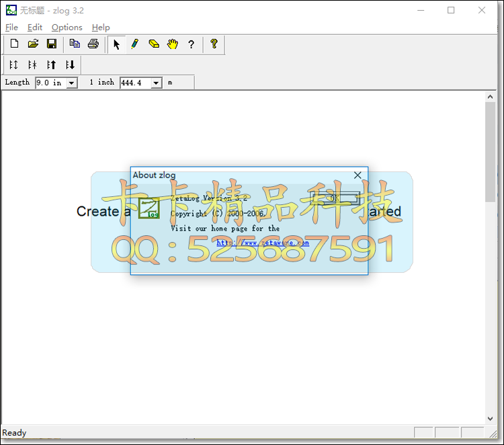The image size is (504, 445).
Task: Select the eraser tool
Action: point(154,44)
